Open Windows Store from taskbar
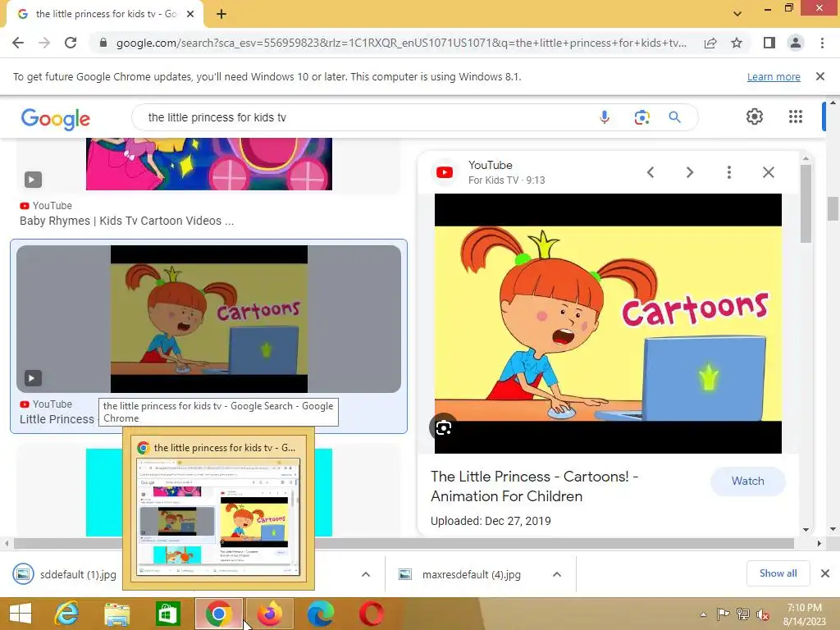Screen dimensions: 840x630 pos(167,614)
